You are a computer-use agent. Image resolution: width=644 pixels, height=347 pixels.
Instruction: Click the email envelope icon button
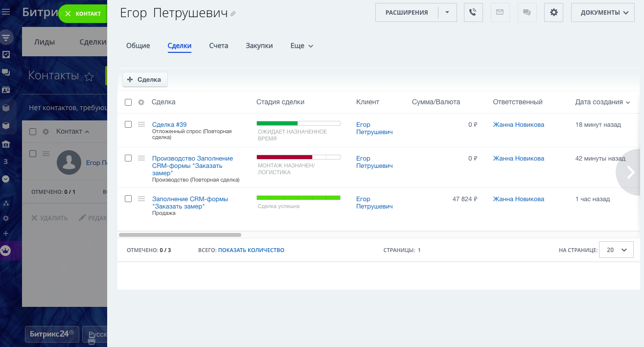pyautogui.click(x=500, y=13)
